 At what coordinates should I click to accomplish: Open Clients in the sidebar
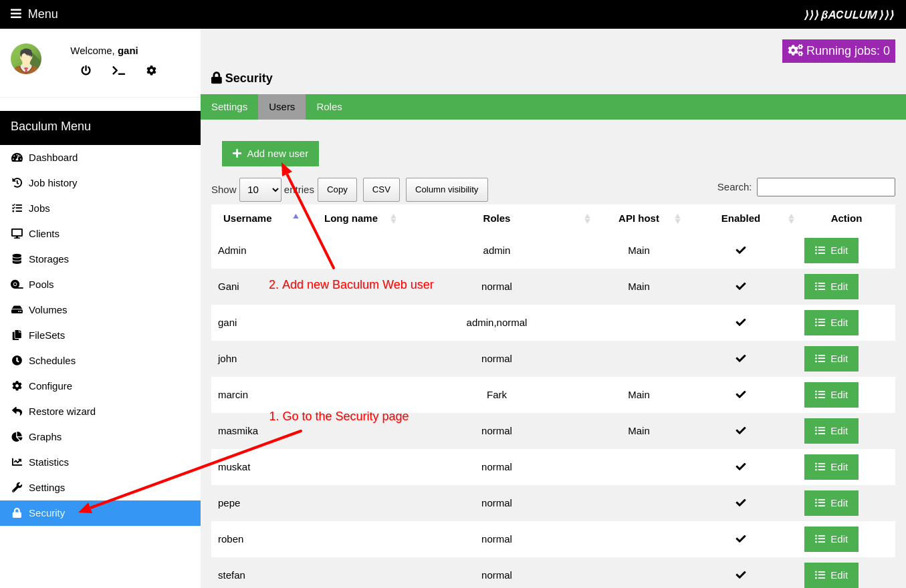(100, 234)
